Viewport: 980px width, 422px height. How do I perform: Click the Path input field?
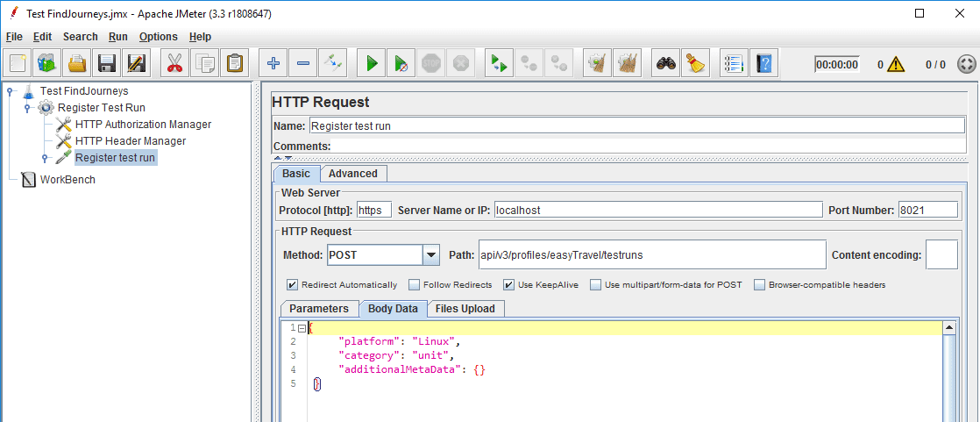(x=652, y=255)
